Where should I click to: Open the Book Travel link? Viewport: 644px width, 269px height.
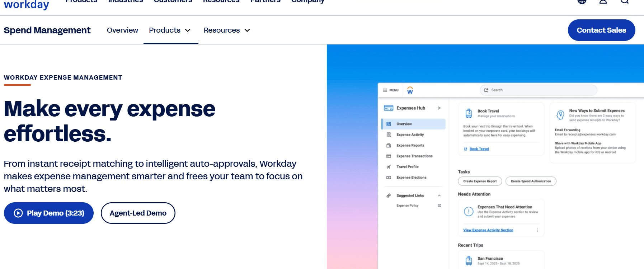tap(479, 149)
